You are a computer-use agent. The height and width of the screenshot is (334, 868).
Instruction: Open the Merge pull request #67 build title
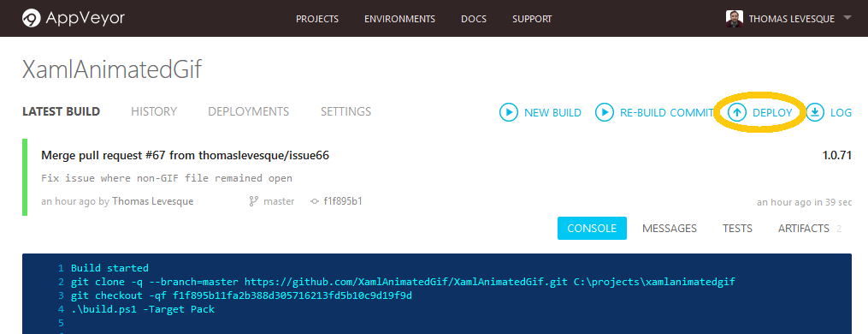tap(185, 155)
